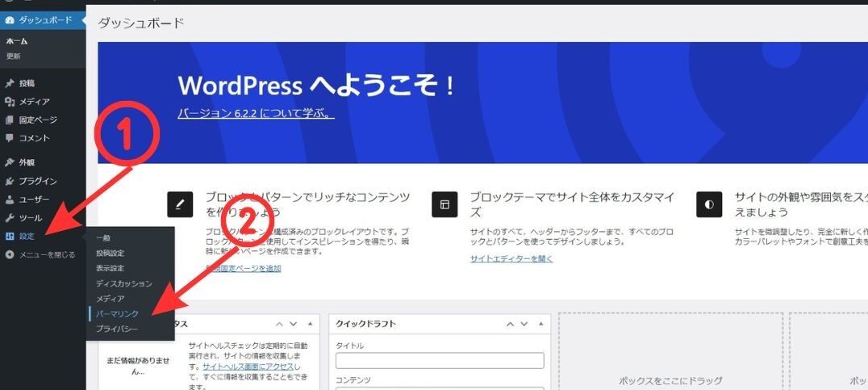Click the ユーザー person icon

click(9, 199)
